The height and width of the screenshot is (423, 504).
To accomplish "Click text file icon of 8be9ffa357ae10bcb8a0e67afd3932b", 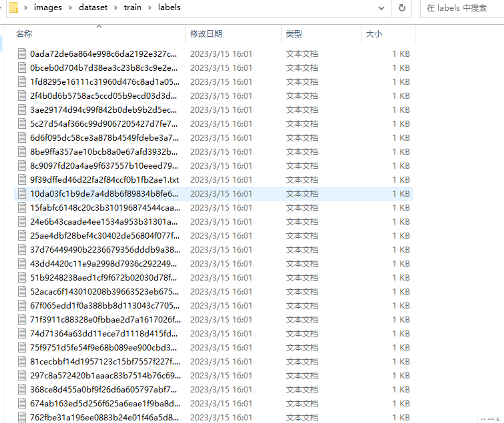I will (22, 152).
